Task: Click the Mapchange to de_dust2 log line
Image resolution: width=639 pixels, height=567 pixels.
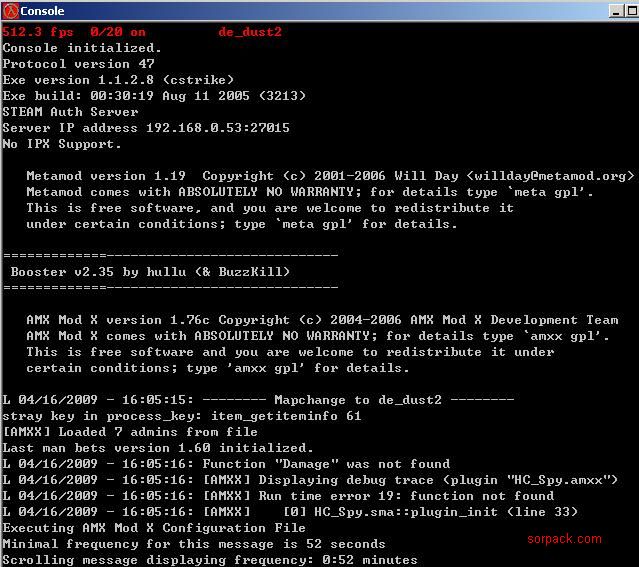Action: [256, 400]
